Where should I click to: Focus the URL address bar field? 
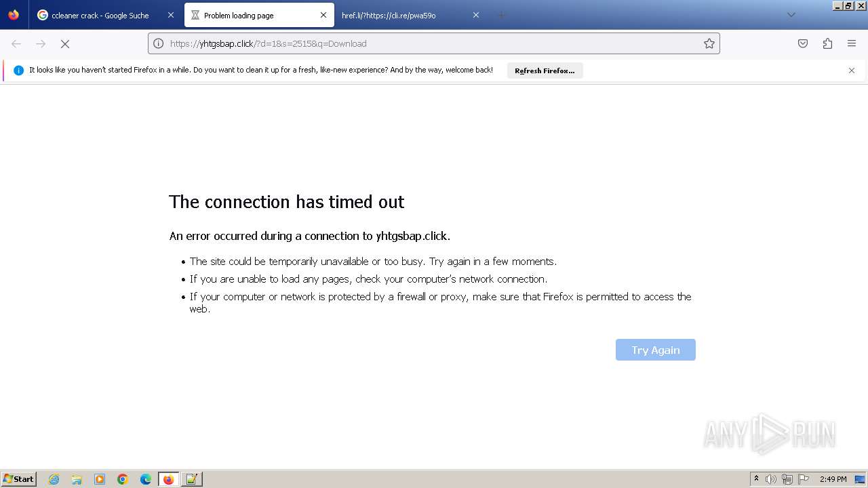point(434,43)
